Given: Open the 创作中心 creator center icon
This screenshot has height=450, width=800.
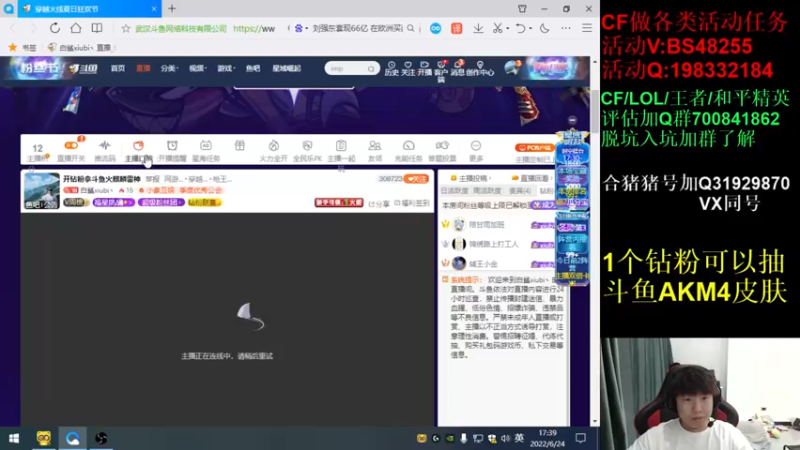Looking at the screenshot, I should click(x=480, y=69).
